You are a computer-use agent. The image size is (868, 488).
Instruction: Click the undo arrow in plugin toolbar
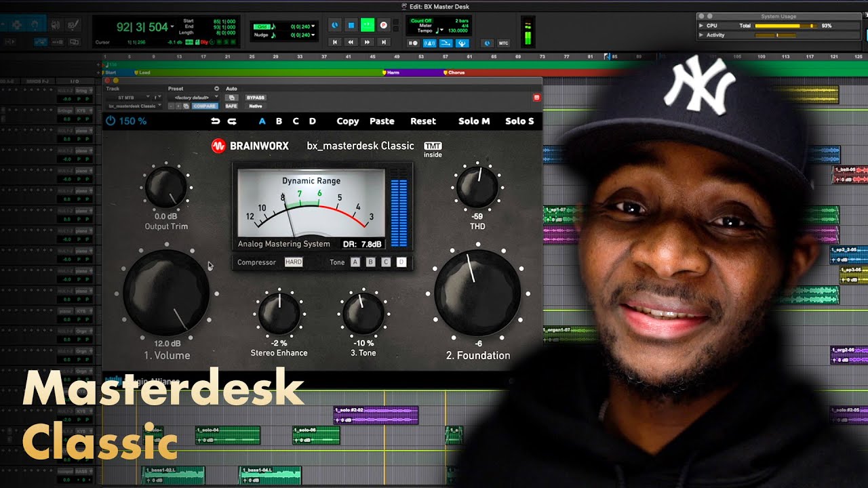coord(216,121)
